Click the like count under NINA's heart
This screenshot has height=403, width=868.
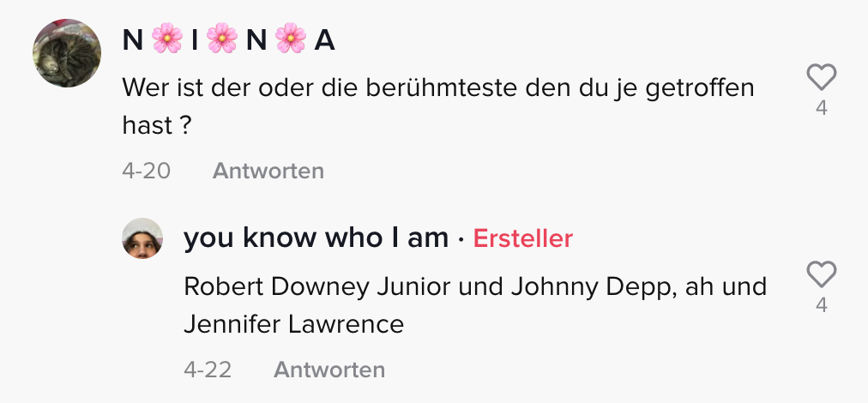click(821, 109)
